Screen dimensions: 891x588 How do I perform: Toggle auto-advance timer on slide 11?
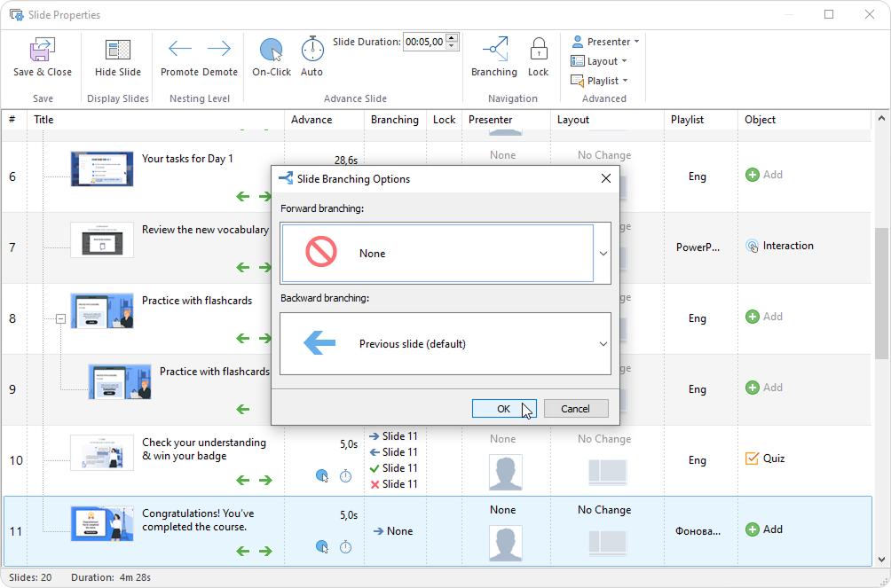click(346, 547)
